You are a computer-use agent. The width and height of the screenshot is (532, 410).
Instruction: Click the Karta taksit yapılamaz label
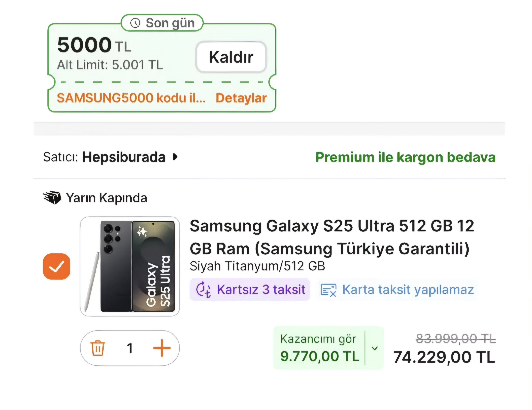408,290
